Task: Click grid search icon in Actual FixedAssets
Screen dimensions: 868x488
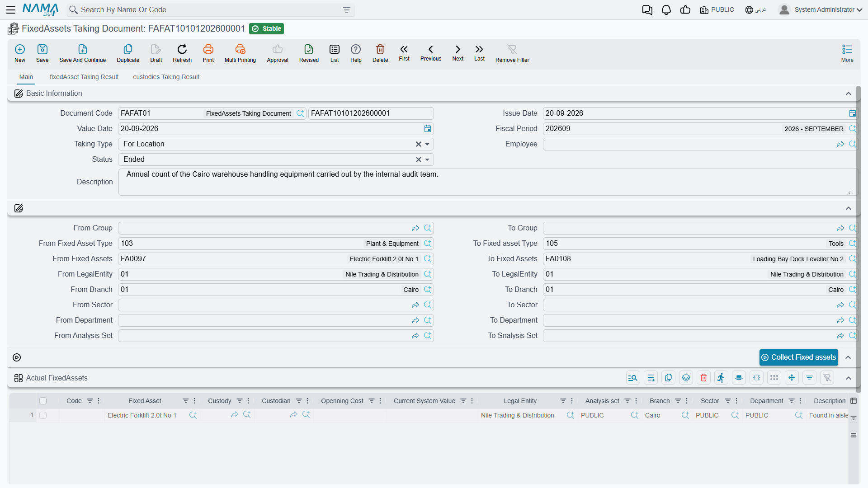Action: [633, 378]
